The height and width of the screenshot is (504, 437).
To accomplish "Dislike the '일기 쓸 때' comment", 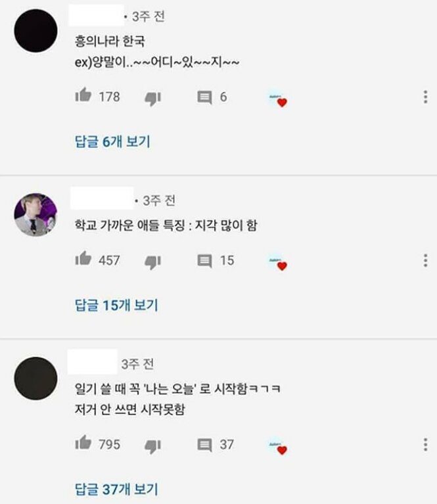I will [x=152, y=446].
